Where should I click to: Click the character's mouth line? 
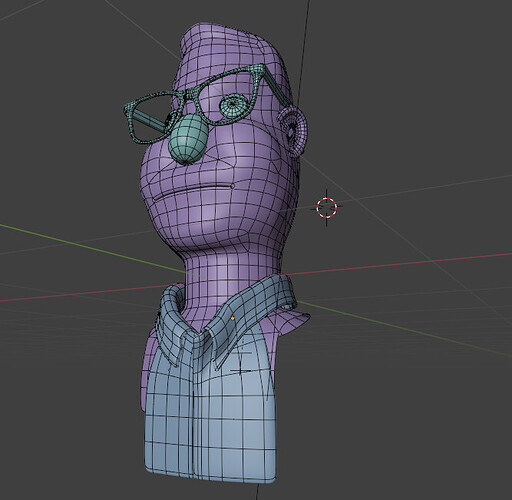pyautogui.click(x=193, y=192)
